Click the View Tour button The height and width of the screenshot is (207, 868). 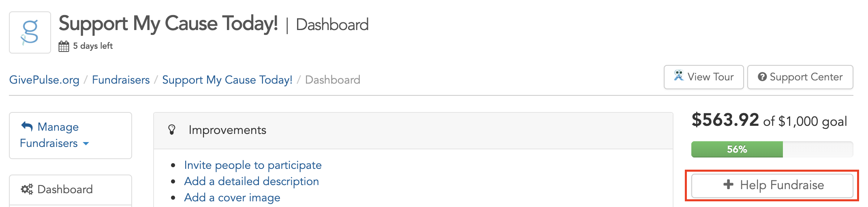703,77
